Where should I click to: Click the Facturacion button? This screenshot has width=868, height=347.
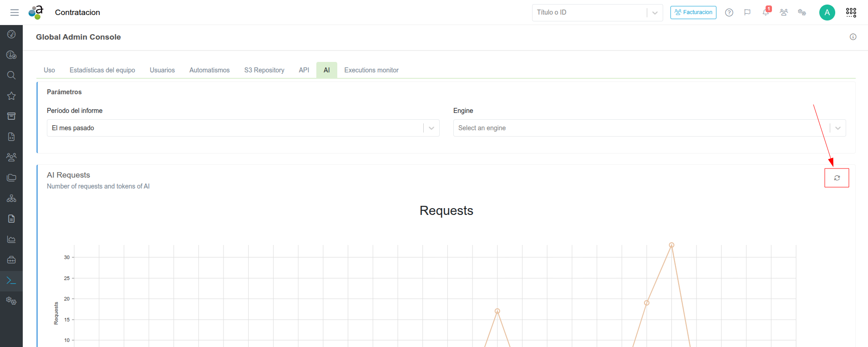[x=693, y=12]
